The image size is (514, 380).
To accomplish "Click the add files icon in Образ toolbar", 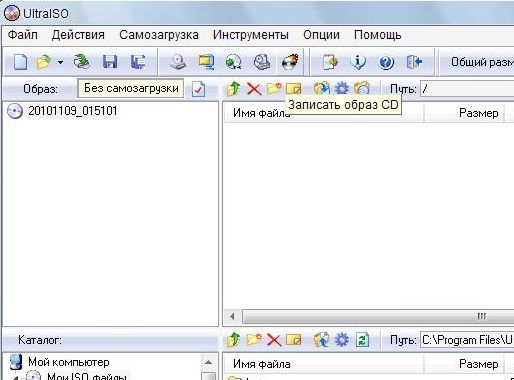I will [321, 89].
